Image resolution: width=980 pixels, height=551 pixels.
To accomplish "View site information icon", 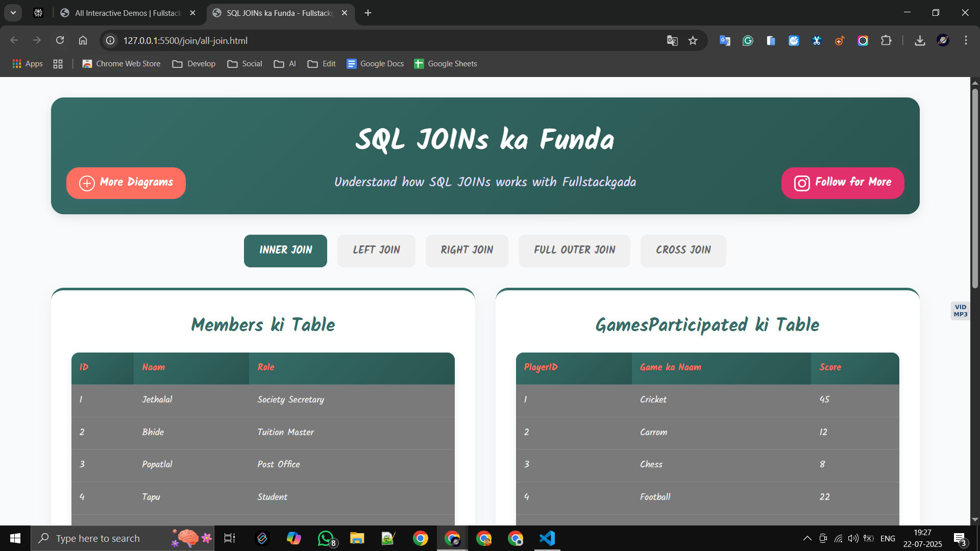I will point(110,40).
